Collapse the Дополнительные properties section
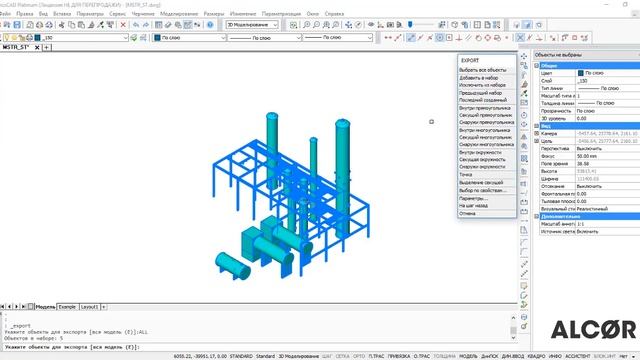This screenshot has width=640, height=360. pyautogui.click(x=536, y=216)
